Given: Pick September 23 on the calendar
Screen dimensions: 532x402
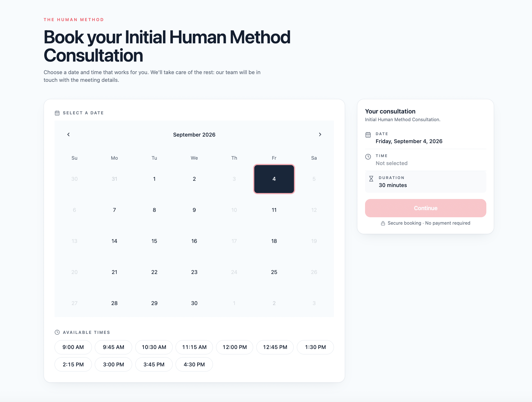Looking at the screenshot, I should (194, 272).
